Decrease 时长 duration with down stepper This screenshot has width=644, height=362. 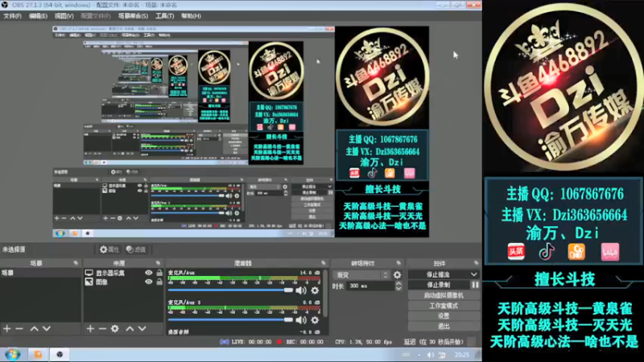(398, 289)
